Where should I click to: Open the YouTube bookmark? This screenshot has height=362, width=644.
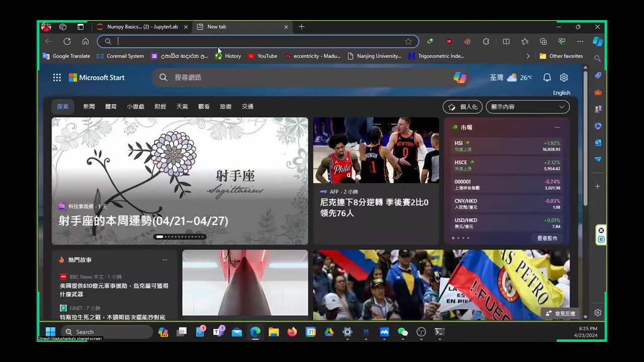(262, 56)
